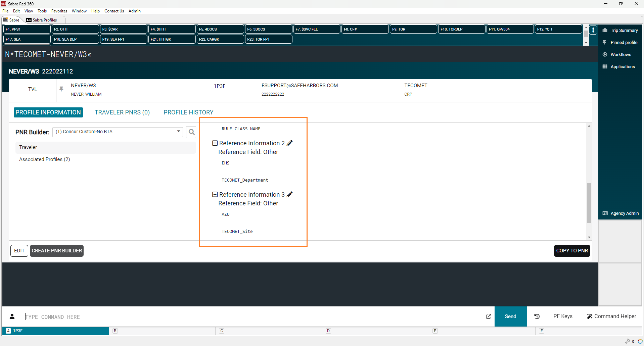This screenshot has height=346, width=644.
Task: Click the TECOMET_Department text
Action: tap(245, 180)
